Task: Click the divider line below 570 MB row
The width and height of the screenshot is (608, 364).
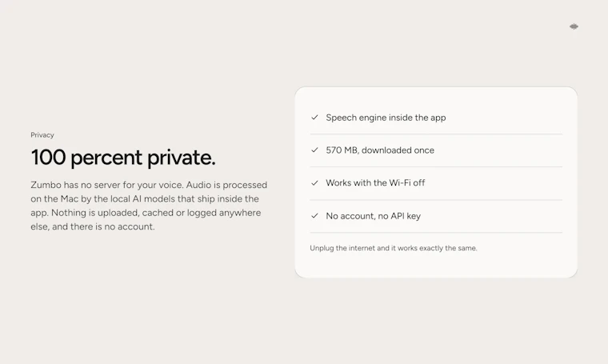Action: [436, 166]
